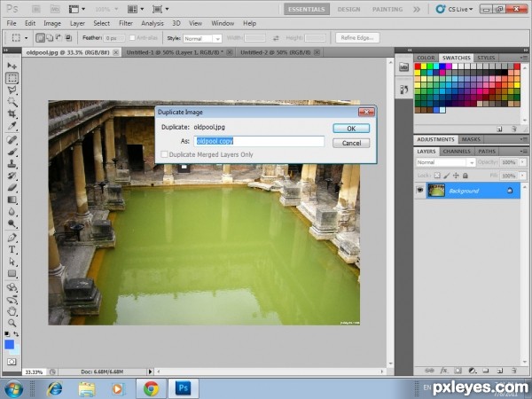
Task: Open the Opacity slider dropdown
Action: [523, 162]
